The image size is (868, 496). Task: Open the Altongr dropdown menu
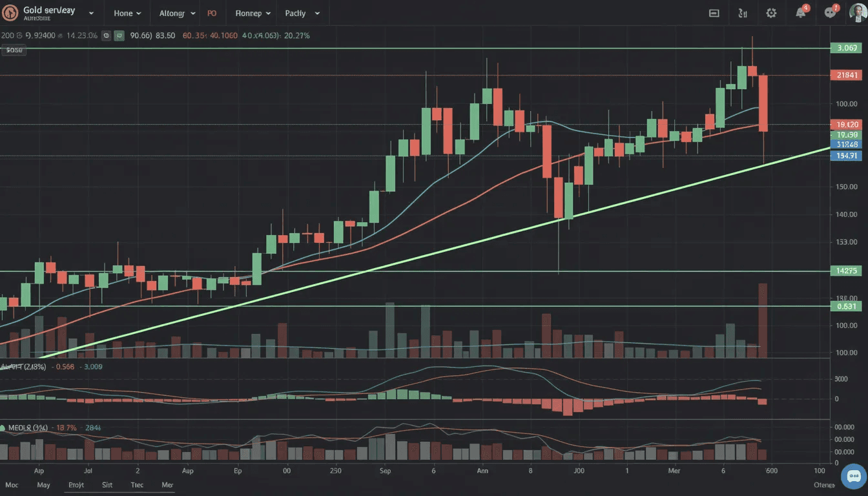pos(175,12)
